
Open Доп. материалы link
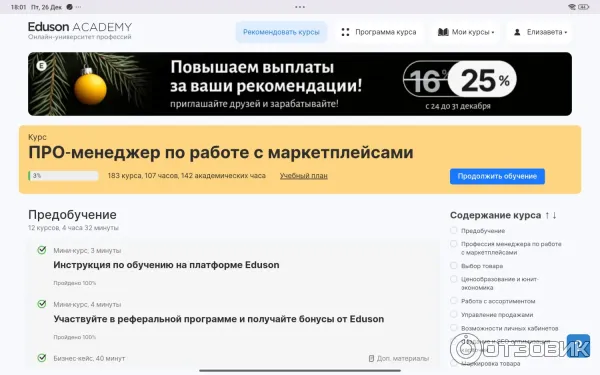tap(403, 359)
